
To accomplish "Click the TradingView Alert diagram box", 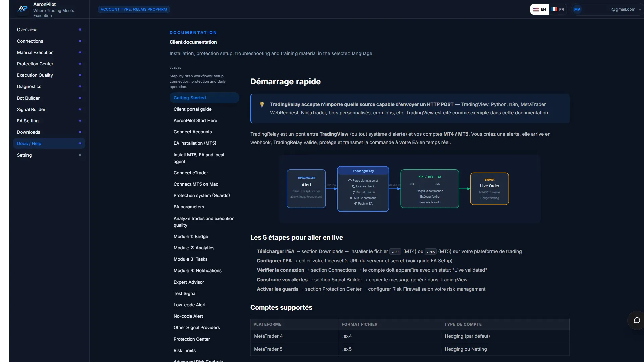I will tap(306, 189).
